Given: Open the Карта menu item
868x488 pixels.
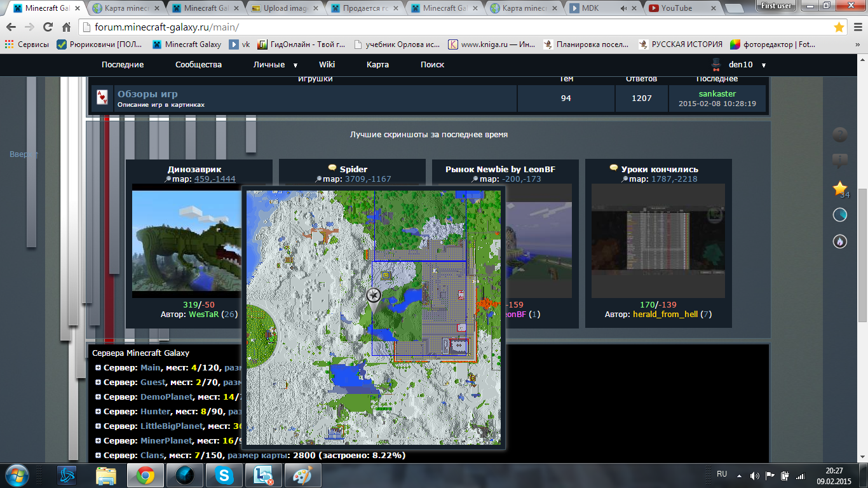Looking at the screenshot, I should [377, 65].
